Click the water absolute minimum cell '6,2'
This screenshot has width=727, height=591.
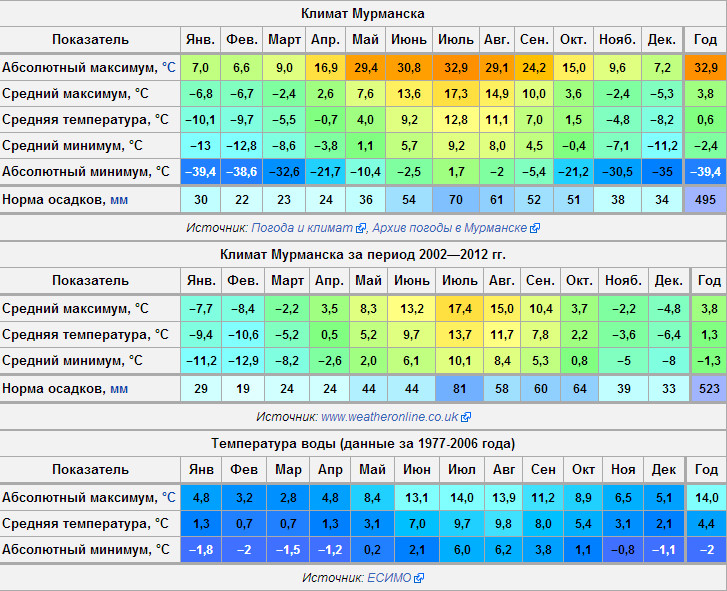[504, 550]
